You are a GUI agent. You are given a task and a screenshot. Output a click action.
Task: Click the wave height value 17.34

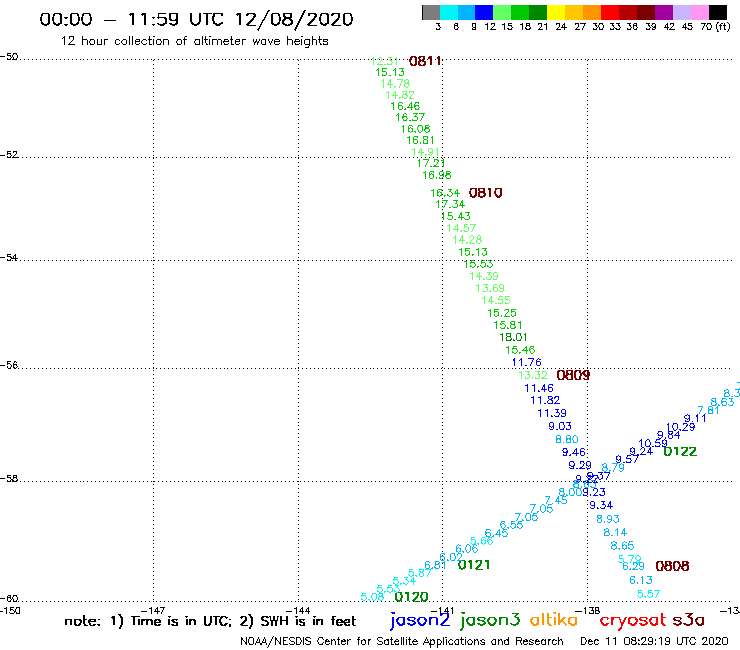click(x=450, y=204)
